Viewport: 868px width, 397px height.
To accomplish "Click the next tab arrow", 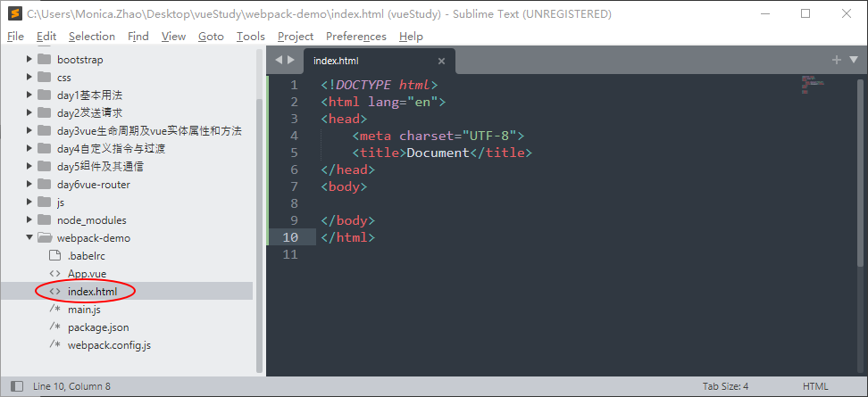I will pyautogui.click(x=291, y=60).
